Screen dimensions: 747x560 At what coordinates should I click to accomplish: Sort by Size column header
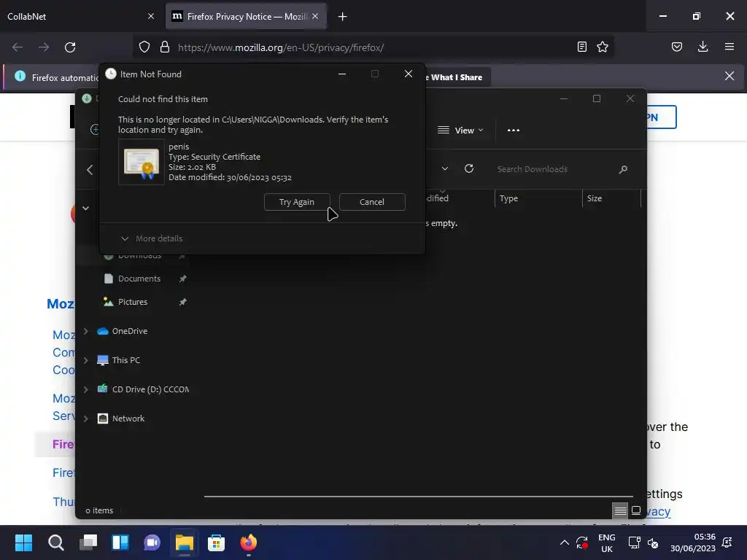tap(611, 198)
